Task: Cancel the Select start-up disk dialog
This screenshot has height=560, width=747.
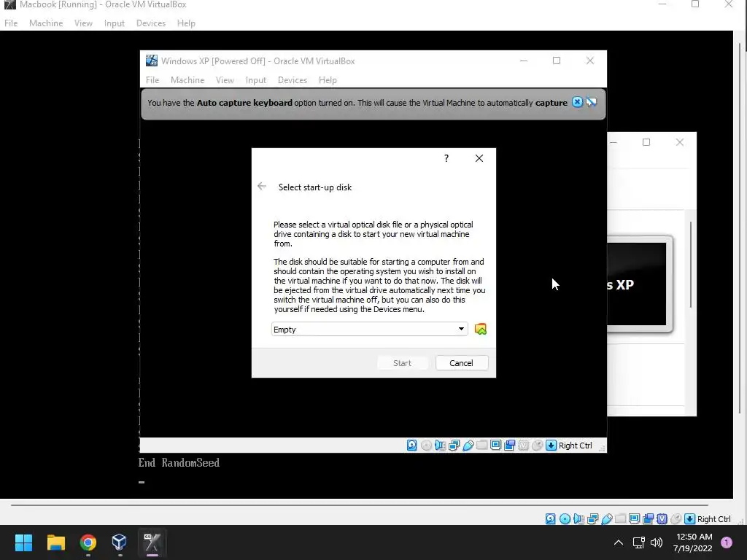Action: [461, 363]
